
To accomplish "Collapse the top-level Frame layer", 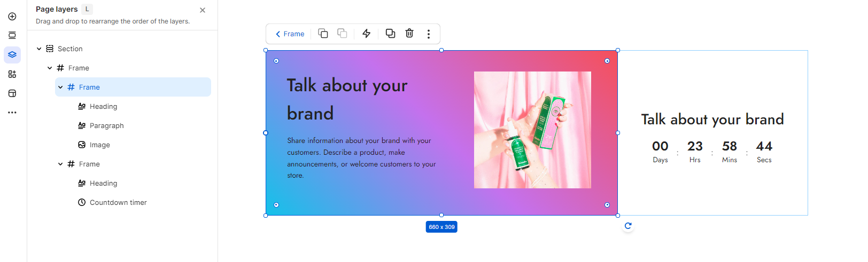I will (50, 68).
